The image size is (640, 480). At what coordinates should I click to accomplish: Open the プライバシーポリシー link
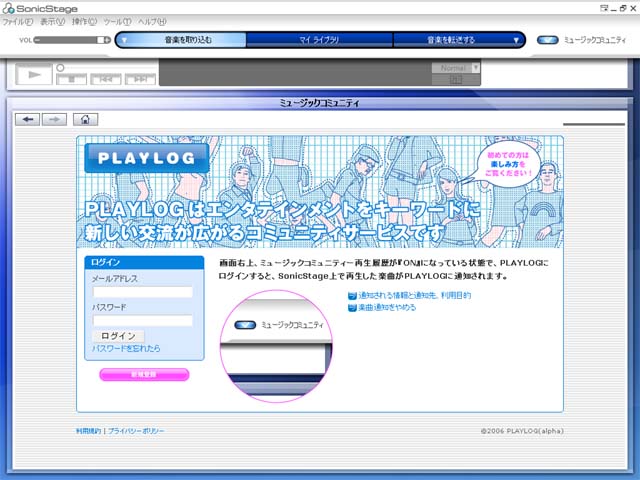[136, 431]
